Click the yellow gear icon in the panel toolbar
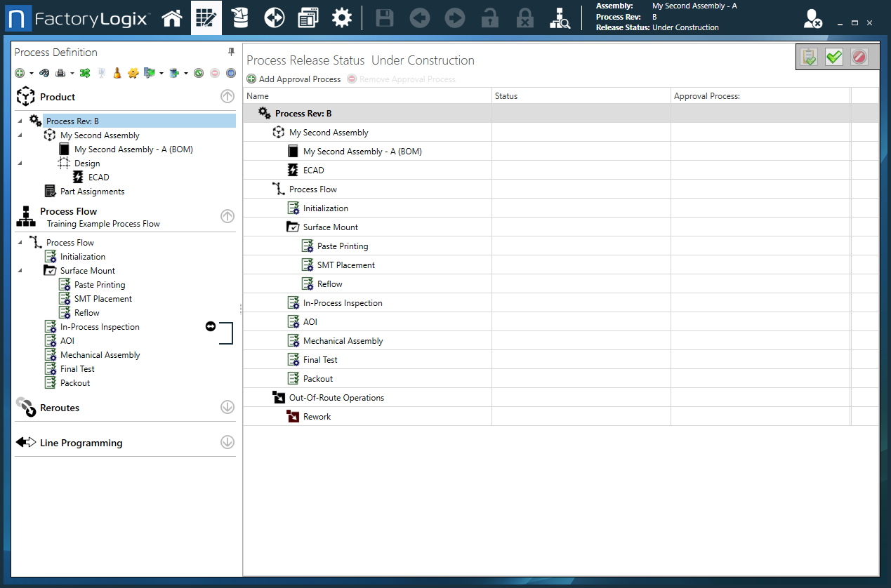This screenshot has width=891, height=588. click(x=133, y=72)
